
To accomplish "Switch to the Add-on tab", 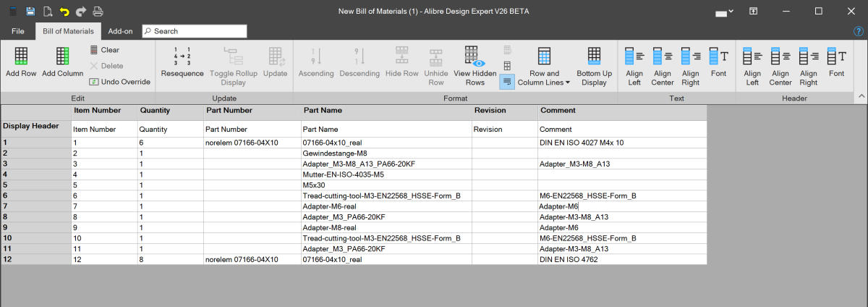I will 120,31.
